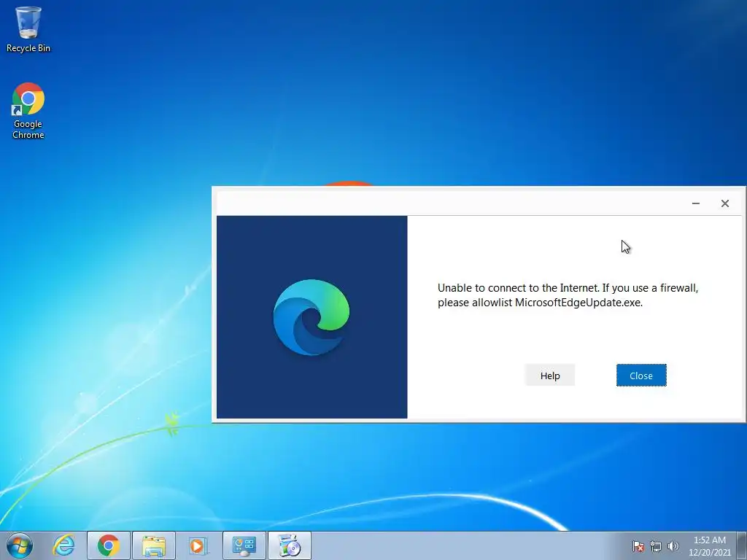
Task: Open the Action Center flag icon
Action: (x=638, y=546)
